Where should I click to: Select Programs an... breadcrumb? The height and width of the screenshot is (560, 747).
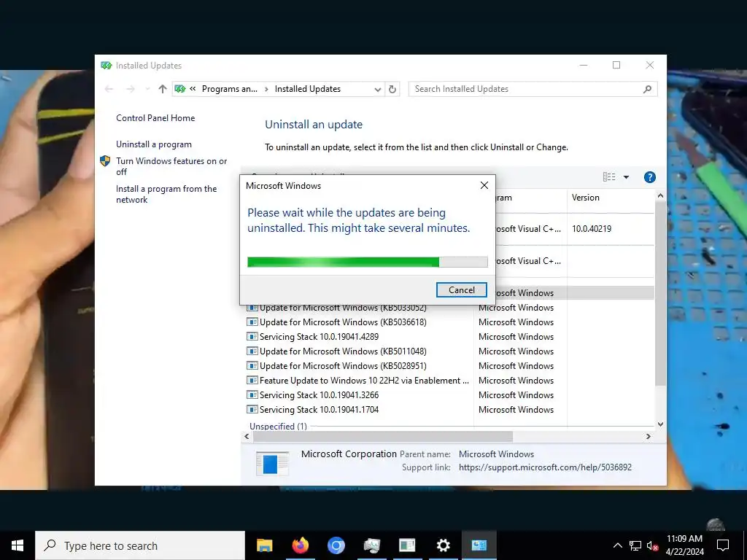[229, 89]
